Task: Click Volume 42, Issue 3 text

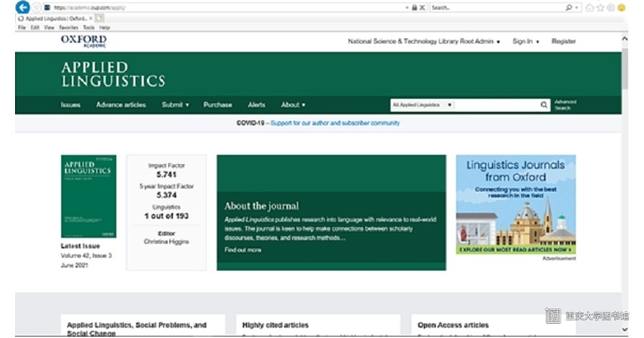Action: coord(87,256)
